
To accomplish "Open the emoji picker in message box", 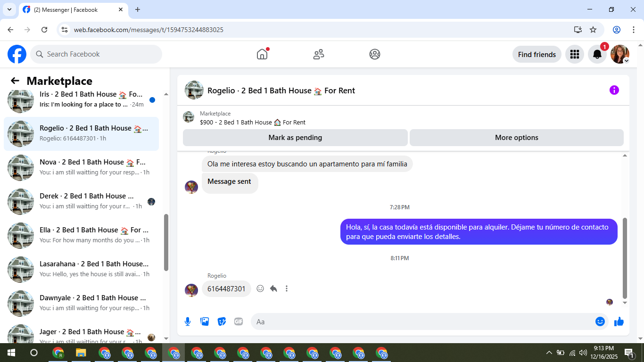I will [600, 321].
